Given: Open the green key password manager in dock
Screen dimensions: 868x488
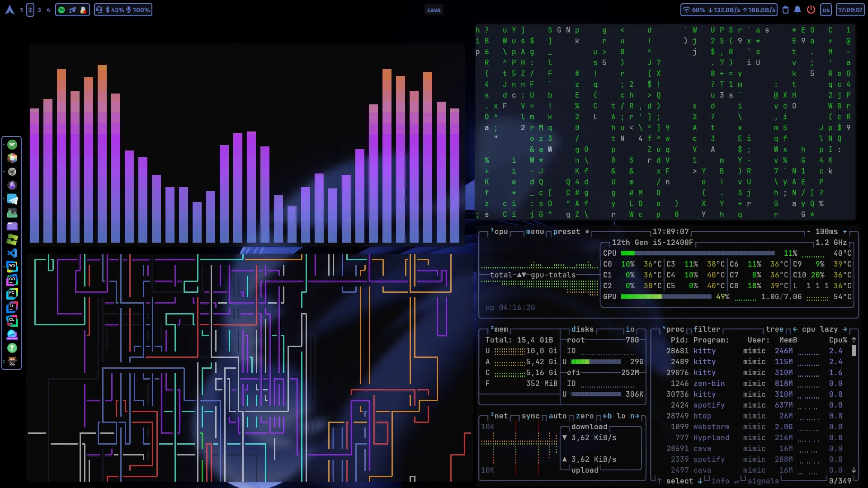Looking at the screenshot, I should pyautogui.click(x=12, y=348).
